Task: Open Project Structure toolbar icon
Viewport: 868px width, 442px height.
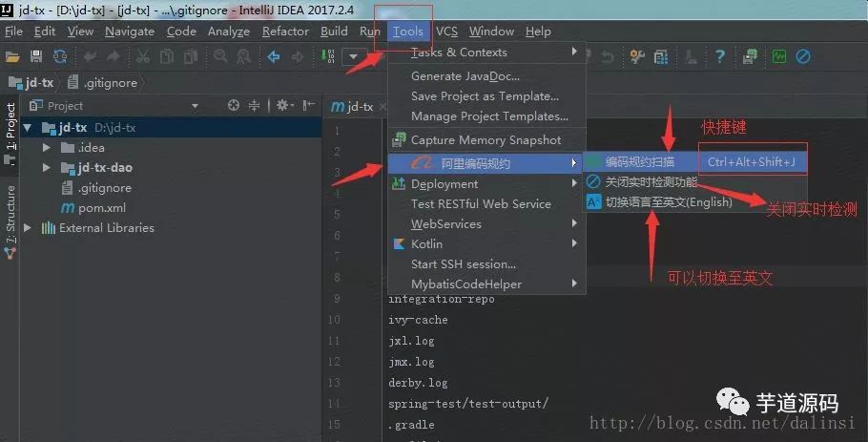Action: pyautogui.click(x=660, y=56)
